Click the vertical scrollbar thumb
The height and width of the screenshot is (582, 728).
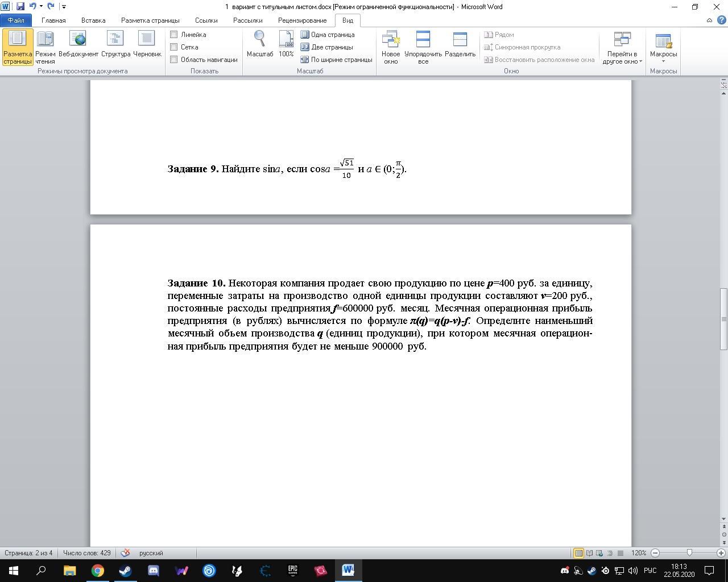coord(723,319)
